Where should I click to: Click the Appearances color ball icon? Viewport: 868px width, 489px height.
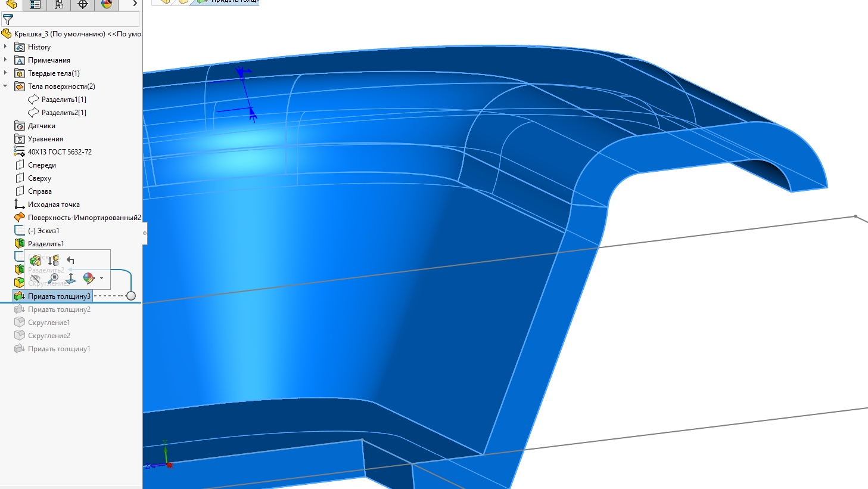click(x=89, y=278)
